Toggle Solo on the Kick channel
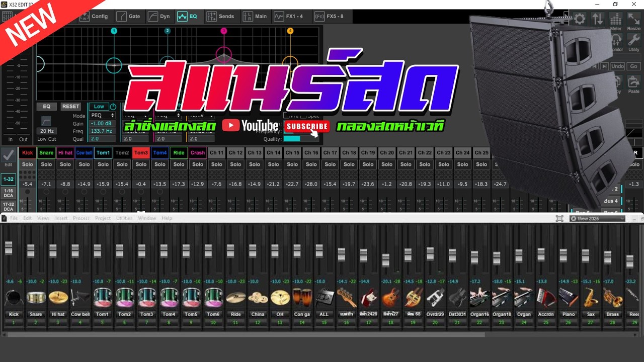 (28, 164)
